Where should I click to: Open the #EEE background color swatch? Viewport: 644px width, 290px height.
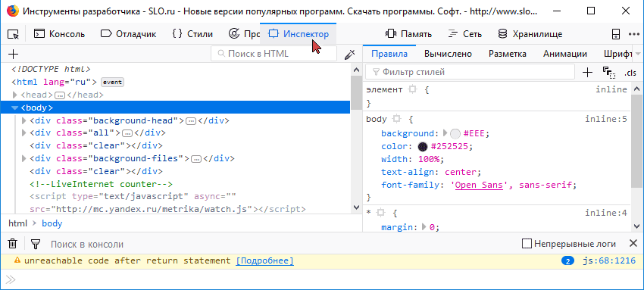[455, 134]
